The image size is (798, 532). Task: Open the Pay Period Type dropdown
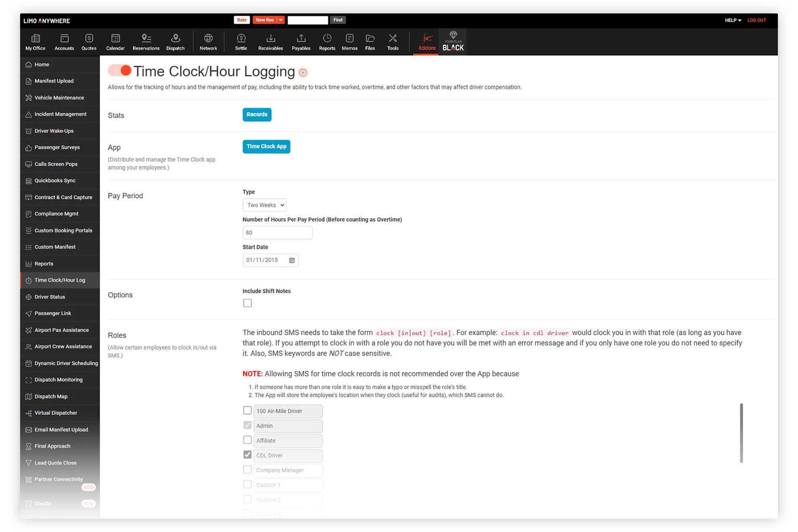click(x=264, y=205)
